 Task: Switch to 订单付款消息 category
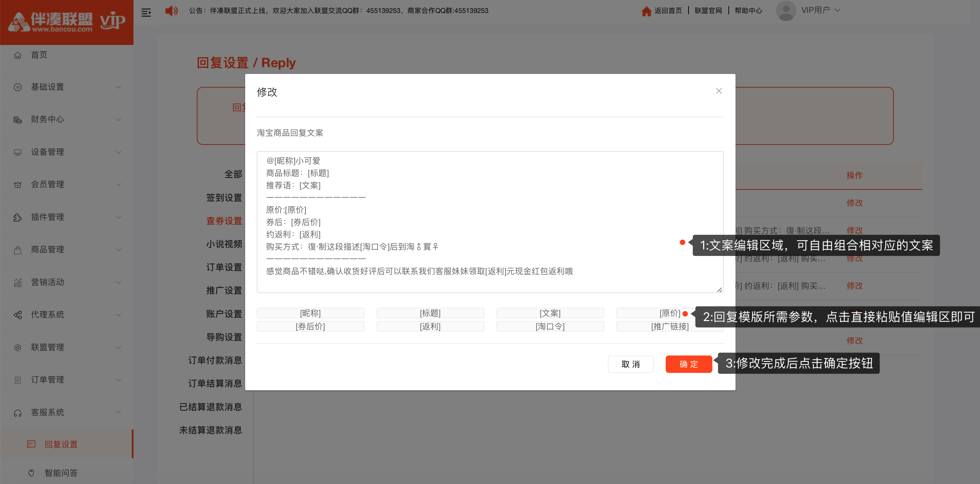215,360
